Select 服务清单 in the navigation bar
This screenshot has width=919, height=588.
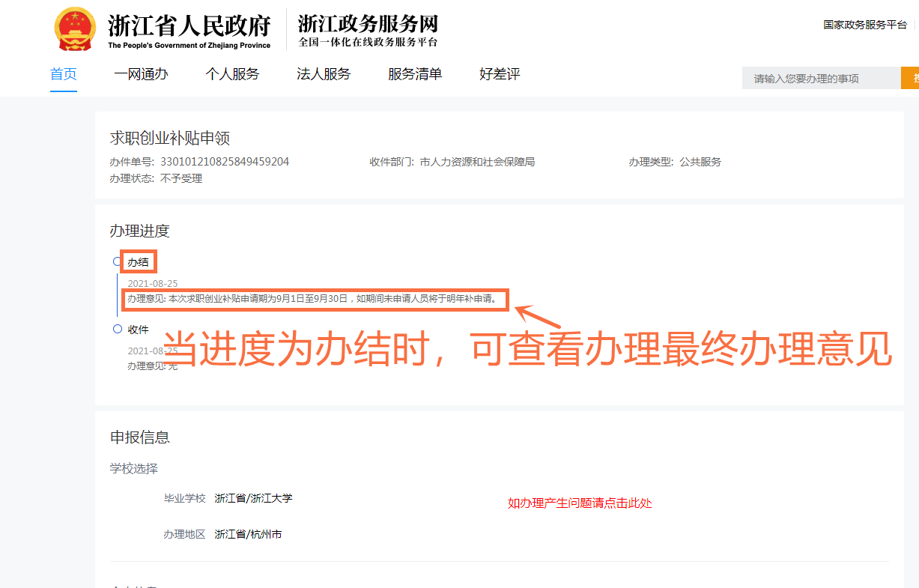tap(415, 74)
